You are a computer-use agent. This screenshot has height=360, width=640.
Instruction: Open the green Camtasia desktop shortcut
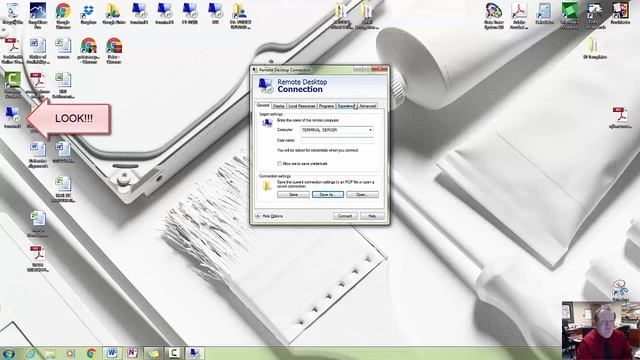tap(13, 84)
